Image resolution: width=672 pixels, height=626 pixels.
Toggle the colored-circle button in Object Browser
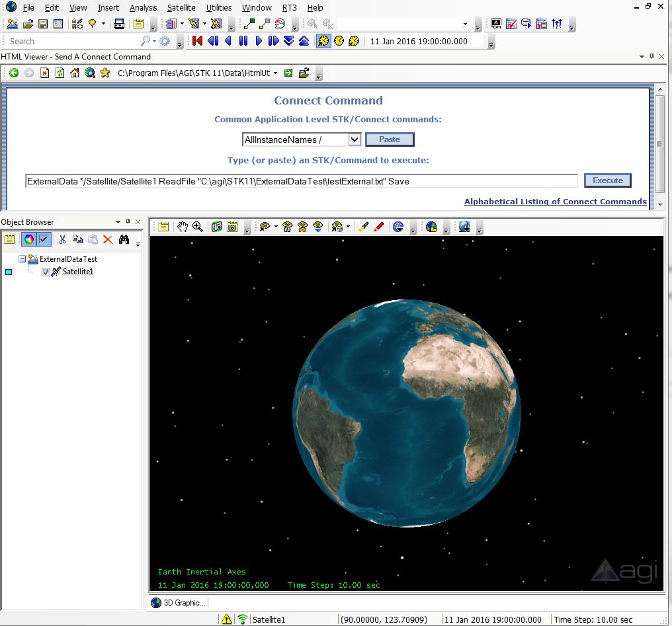(28, 239)
